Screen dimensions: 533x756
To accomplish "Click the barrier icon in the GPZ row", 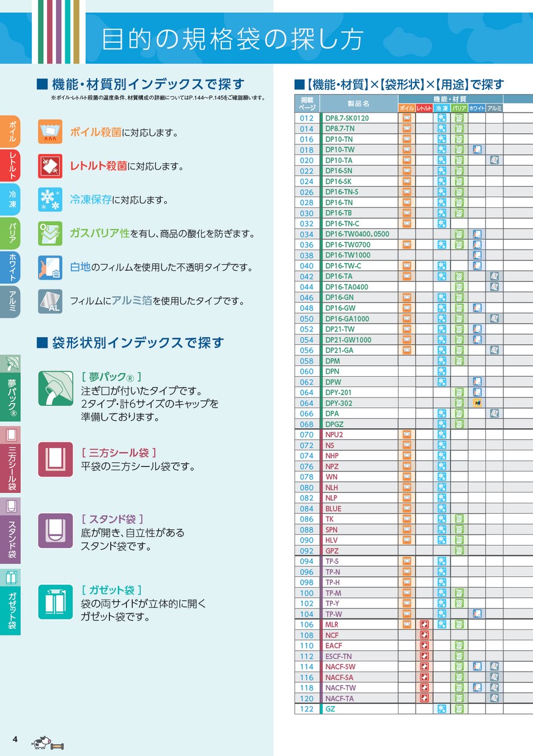I will (x=459, y=550).
